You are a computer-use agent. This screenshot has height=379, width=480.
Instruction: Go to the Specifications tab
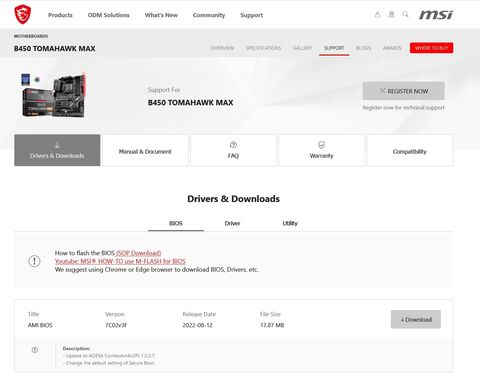pyautogui.click(x=263, y=48)
